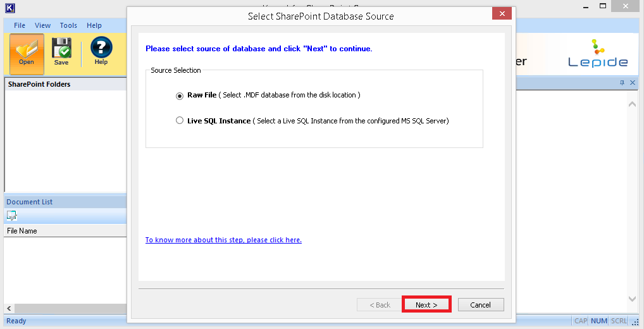Screen dimensions: 644x329
Task: Click the Next button
Action: [x=426, y=304]
